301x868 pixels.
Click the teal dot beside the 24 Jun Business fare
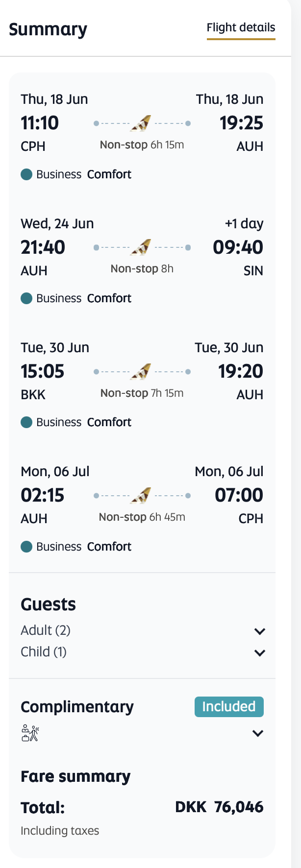26,298
